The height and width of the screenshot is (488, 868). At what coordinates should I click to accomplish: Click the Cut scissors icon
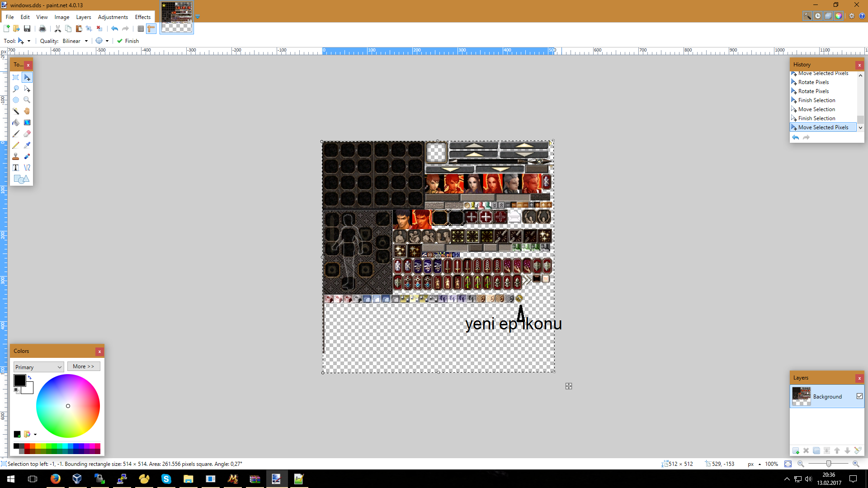pos(58,28)
